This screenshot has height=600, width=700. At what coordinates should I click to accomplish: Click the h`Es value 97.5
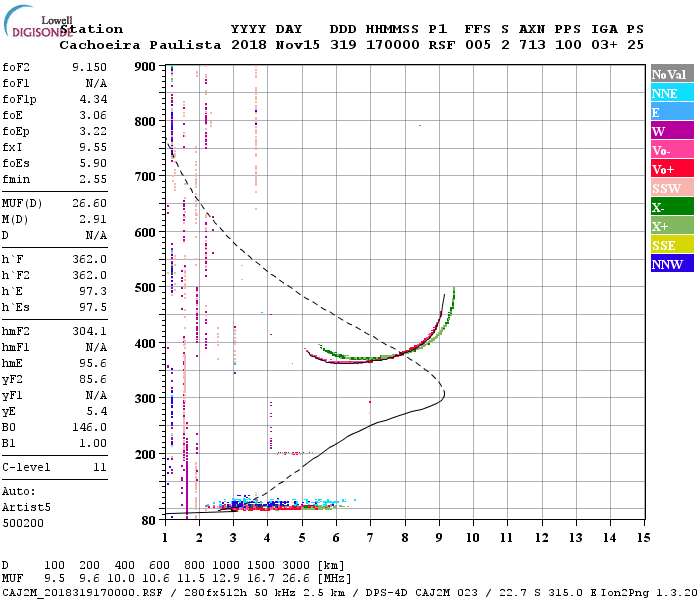pyautogui.click(x=93, y=308)
